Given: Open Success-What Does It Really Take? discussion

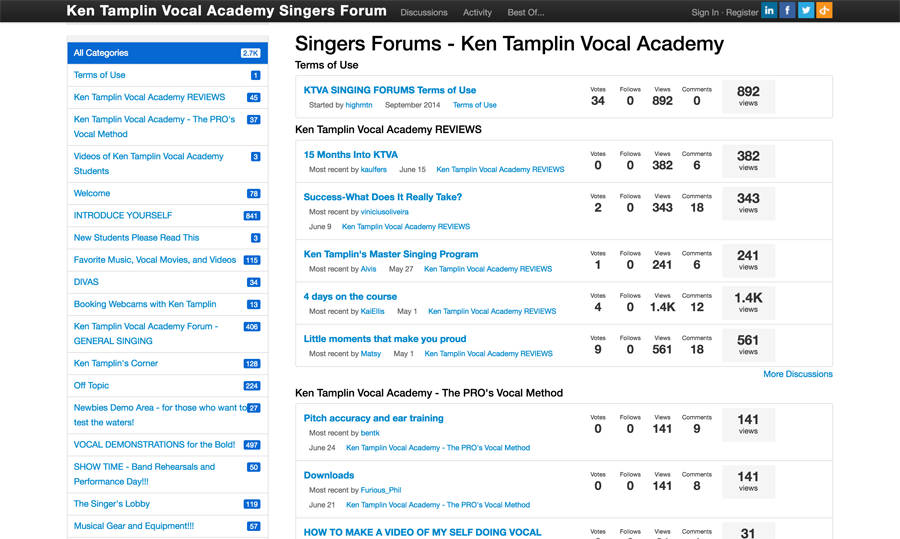Looking at the screenshot, I should click(383, 197).
